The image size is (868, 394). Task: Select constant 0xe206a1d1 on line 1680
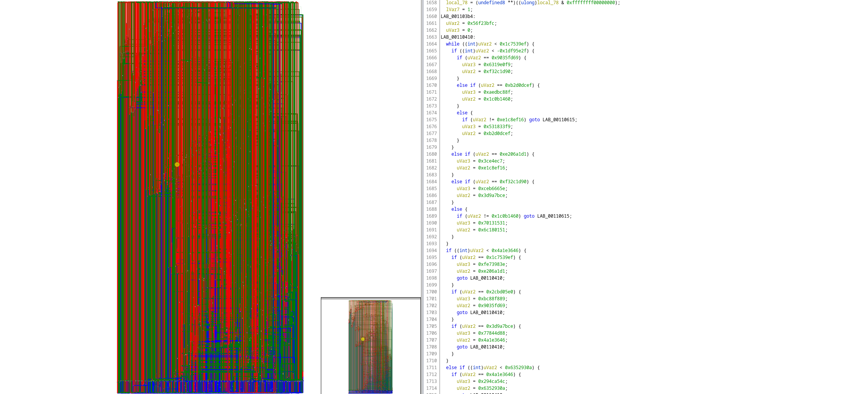(513, 154)
